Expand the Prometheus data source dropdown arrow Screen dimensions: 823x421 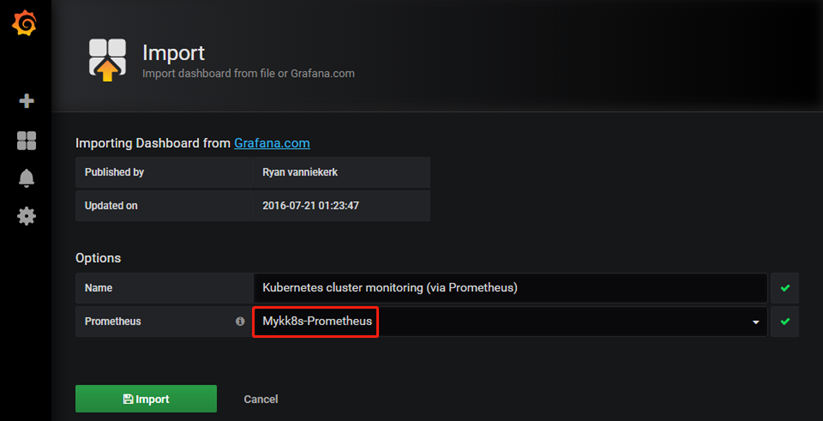click(756, 322)
